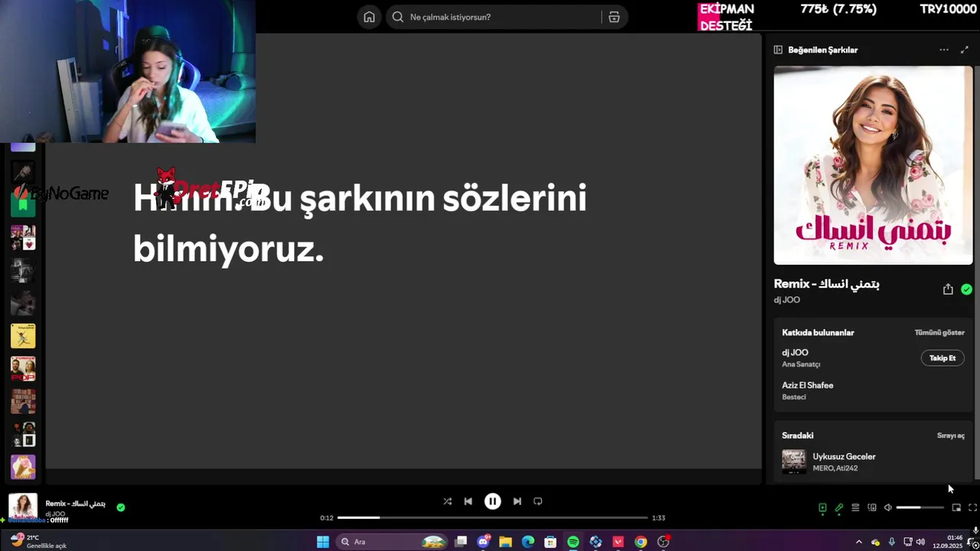Open the green bookmark episodes item in library

23,204
